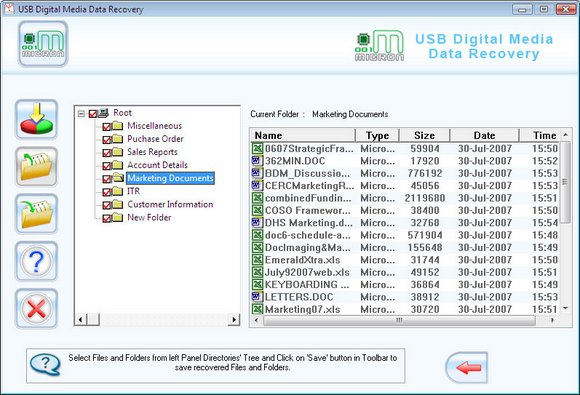Toggle the Customer Information checkbox
Viewport: 580px width, 395px height.
click(x=107, y=205)
